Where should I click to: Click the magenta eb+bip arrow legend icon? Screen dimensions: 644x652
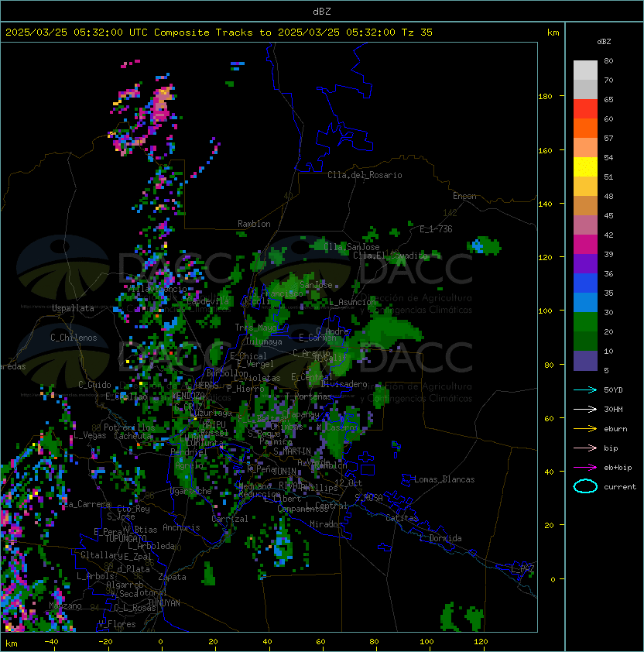(x=585, y=468)
